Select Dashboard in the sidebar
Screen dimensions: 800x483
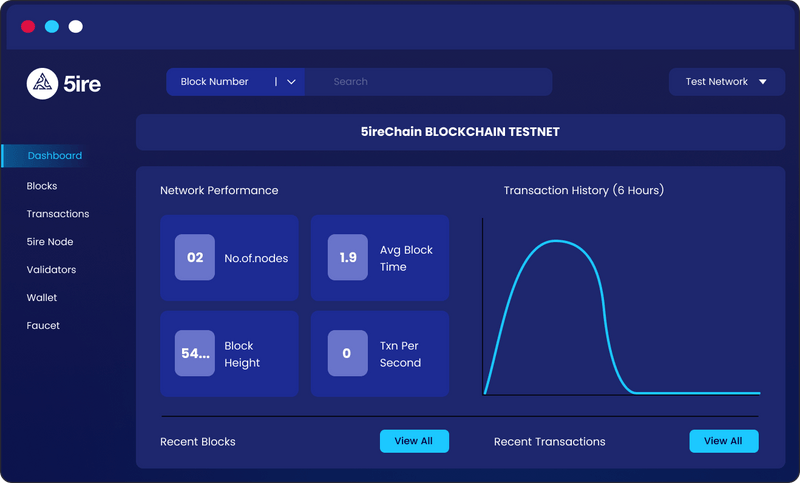55,156
